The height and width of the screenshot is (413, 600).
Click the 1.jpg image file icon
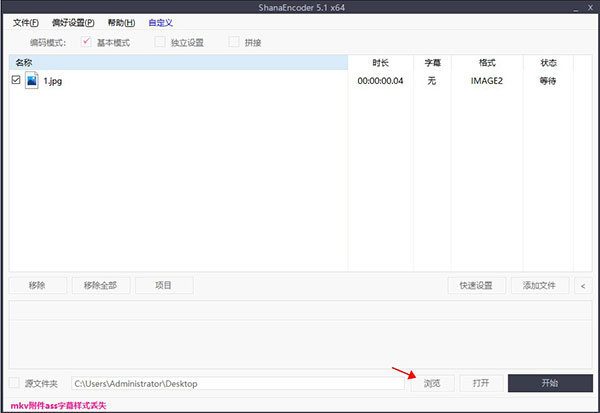pyautogui.click(x=32, y=80)
